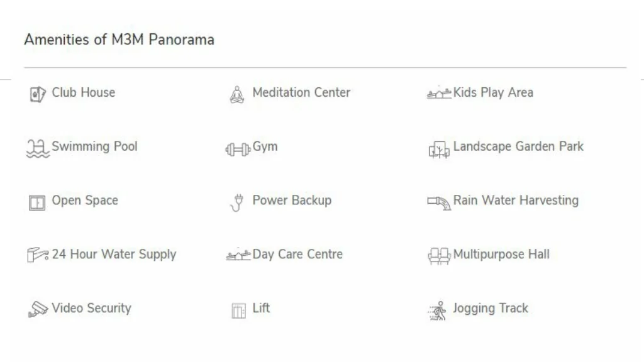Screen dimensions: 644x362
Task: Click the Lift elevator icon
Action: pos(238,310)
